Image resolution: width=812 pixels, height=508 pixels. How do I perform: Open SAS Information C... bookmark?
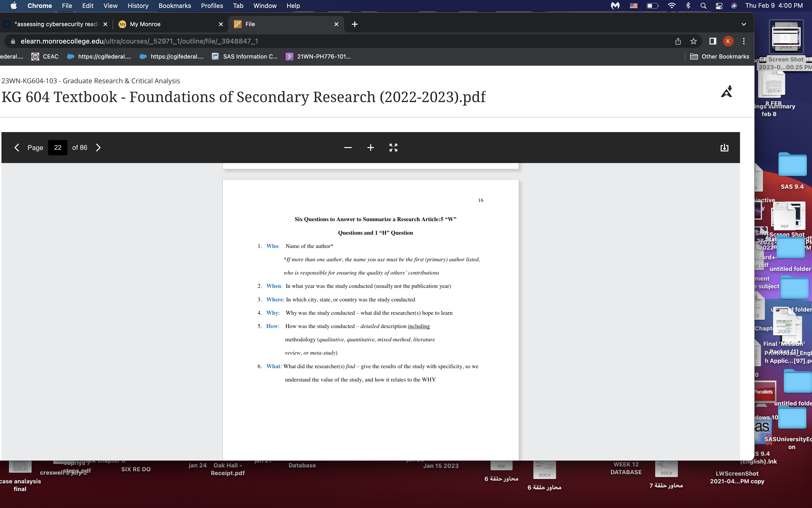click(x=245, y=56)
